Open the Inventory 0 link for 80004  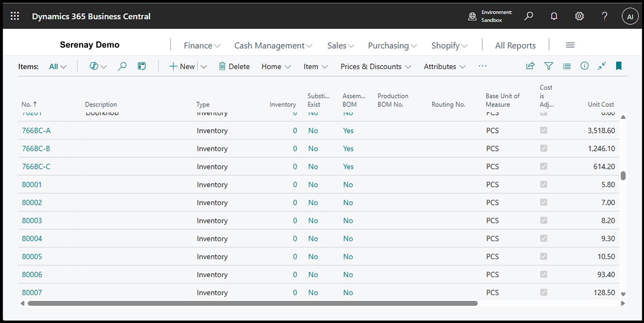(295, 238)
